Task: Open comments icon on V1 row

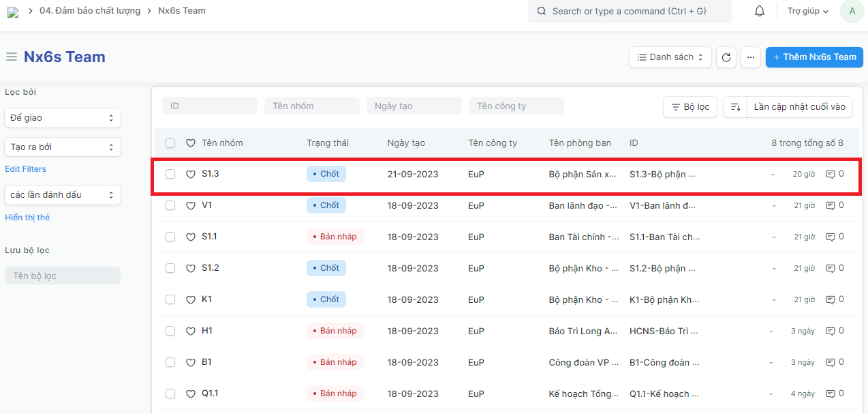Action: click(x=831, y=205)
